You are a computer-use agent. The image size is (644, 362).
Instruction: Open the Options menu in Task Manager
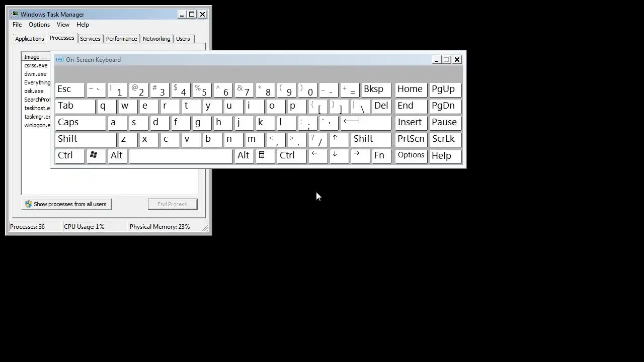39,25
